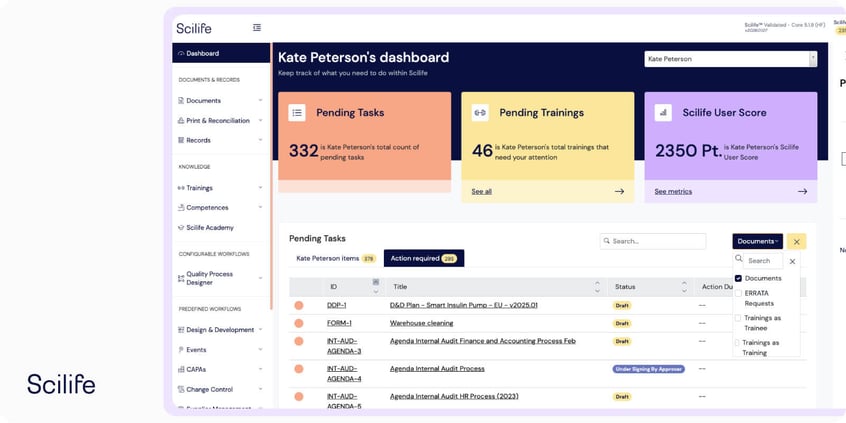Viewport: 846px width, 423px height.
Task: Expand the Competences sidebar chevron
Action: (x=261, y=208)
